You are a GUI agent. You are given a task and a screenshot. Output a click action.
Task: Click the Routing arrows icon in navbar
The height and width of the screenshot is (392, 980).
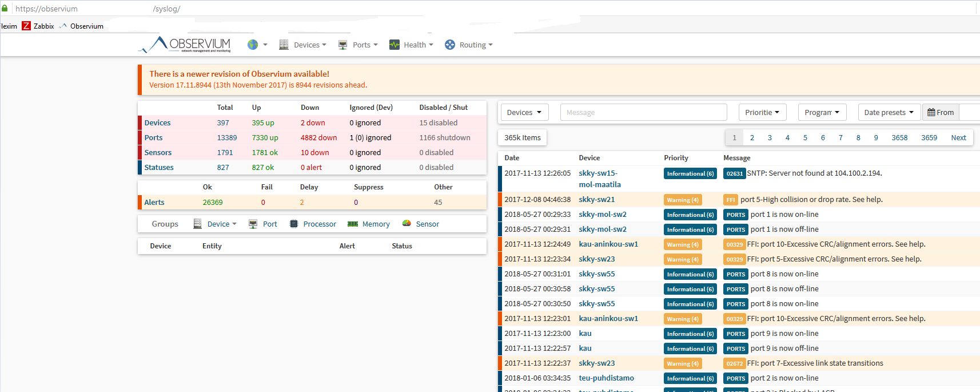point(450,45)
